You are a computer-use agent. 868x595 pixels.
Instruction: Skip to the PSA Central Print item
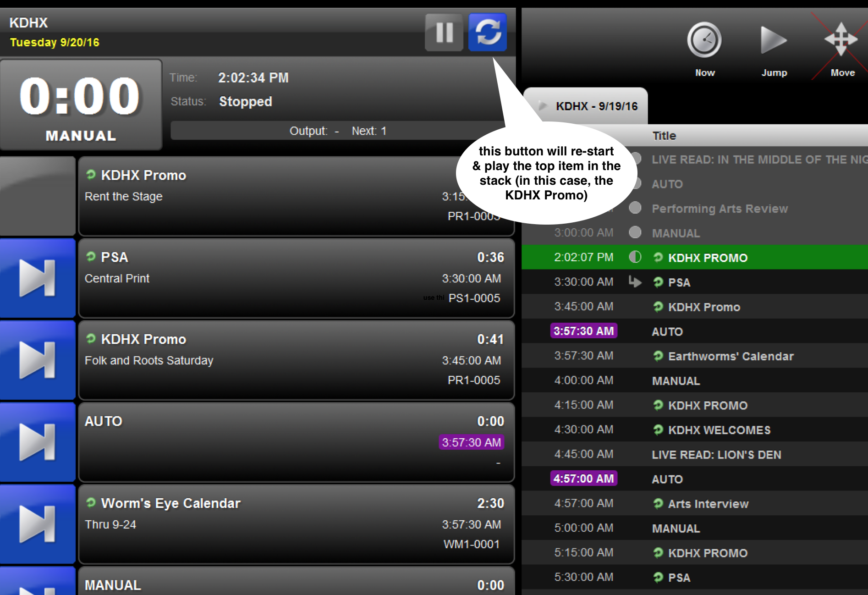[x=38, y=278]
